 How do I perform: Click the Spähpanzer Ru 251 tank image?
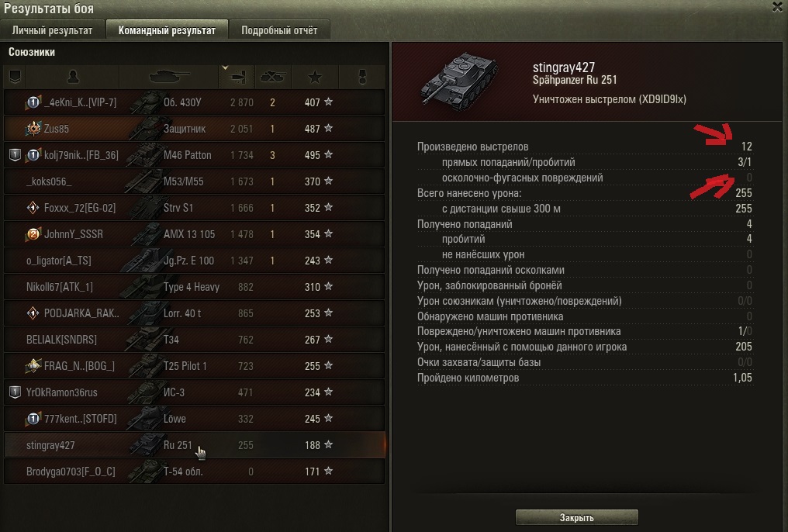(458, 80)
